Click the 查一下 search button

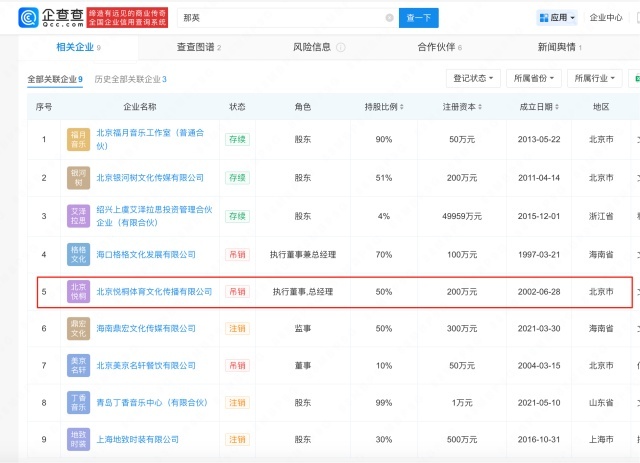(x=419, y=18)
